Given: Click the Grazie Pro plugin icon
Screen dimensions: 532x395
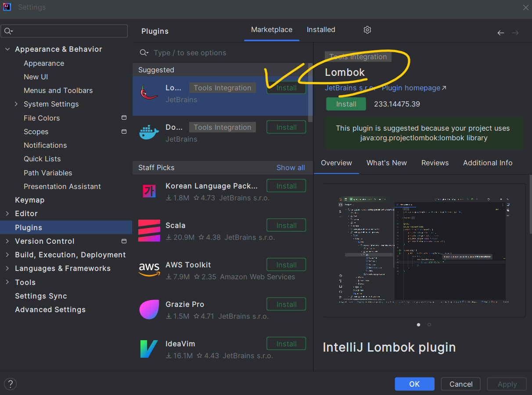Looking at the screenshot, I should coord(149,310).
